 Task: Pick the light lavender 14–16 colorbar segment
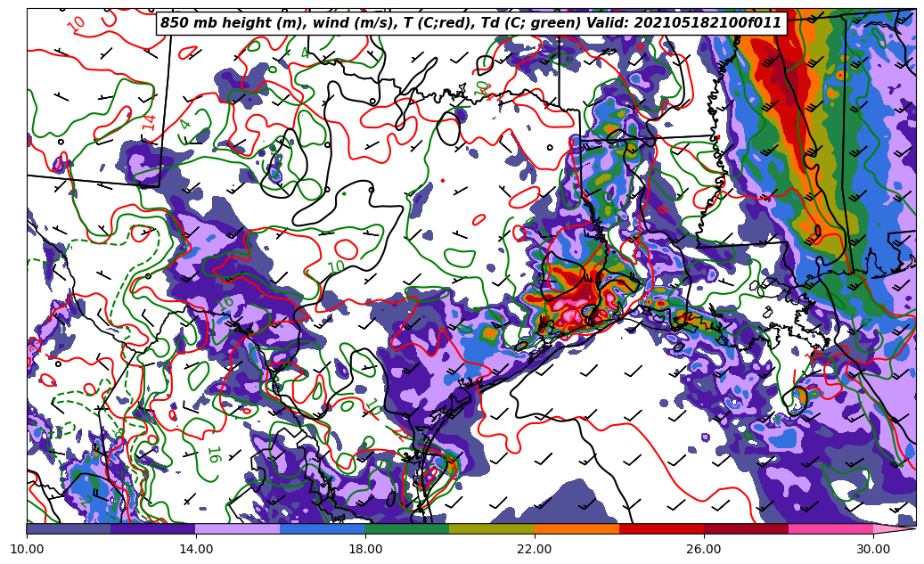coord(238,528)
